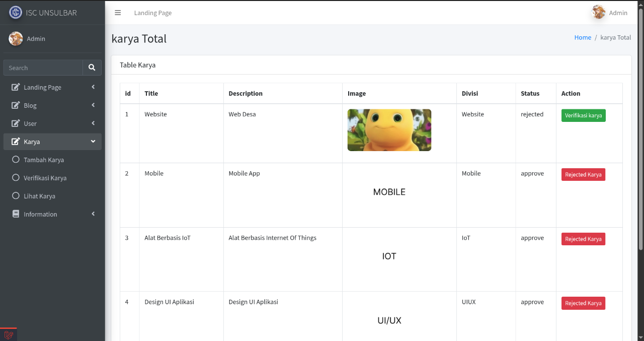The image size is (644, 341).
Task: Expand the User menu chevron
Action: (x=93, y=123)
